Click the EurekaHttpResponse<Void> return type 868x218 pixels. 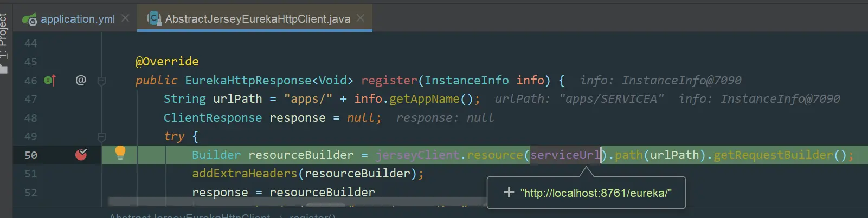[269, 81]
